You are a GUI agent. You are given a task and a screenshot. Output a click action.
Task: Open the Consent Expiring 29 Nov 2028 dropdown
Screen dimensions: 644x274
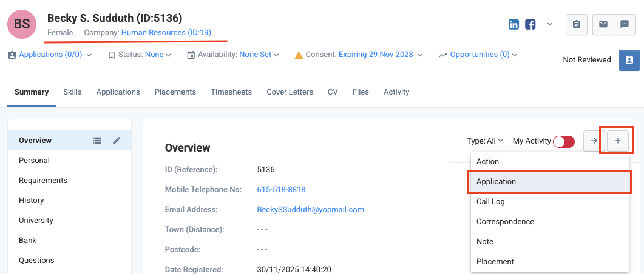pyautogui.click(x=381, y=54)
